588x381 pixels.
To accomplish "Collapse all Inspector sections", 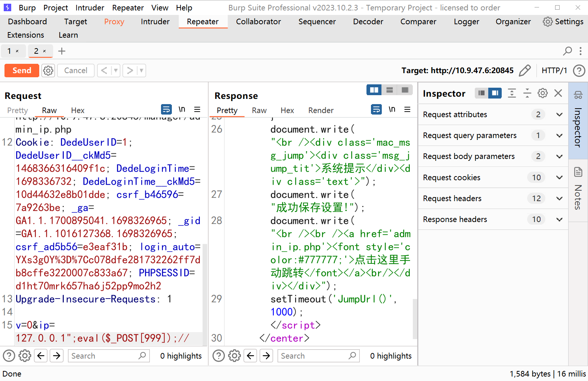I will (x=527, y=93).
